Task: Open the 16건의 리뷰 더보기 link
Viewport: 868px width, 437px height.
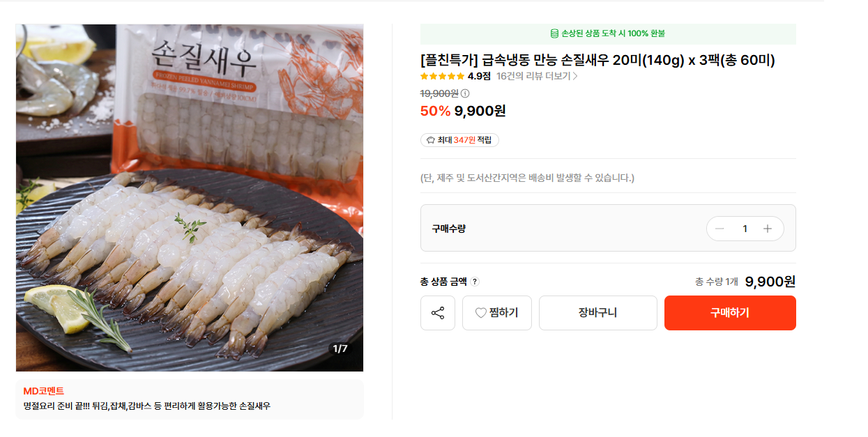Action: click(x=533, y=76)
